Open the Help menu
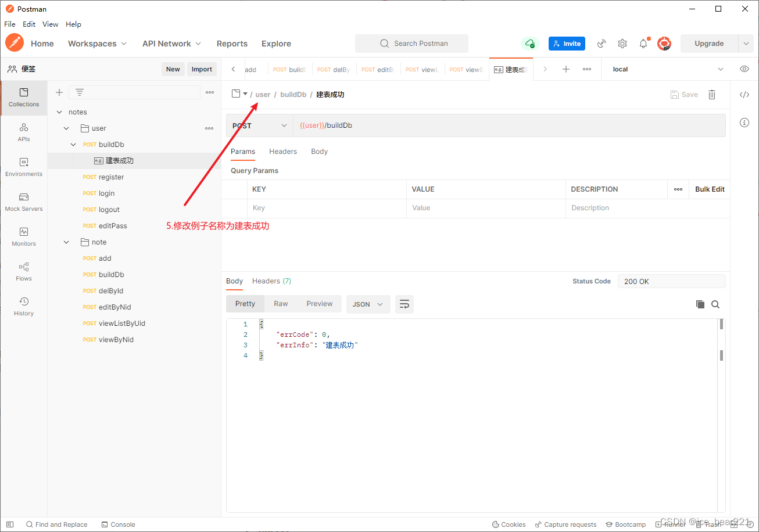Screen dimensions: 759x532 (73, 24)
